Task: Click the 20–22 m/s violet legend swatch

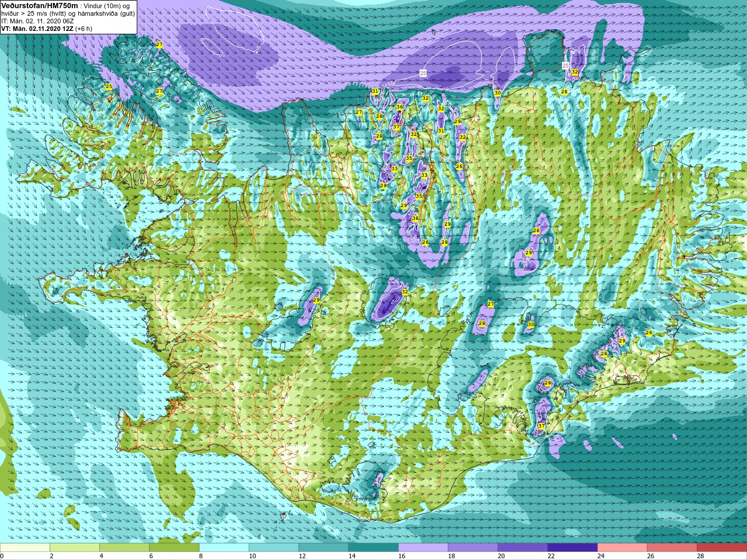Action: click(523, 548)
